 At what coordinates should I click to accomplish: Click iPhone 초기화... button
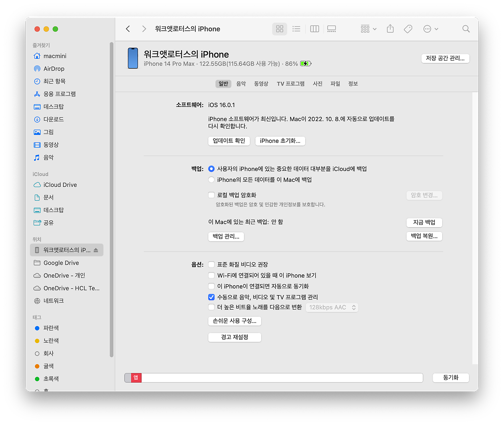click(280, 141)
